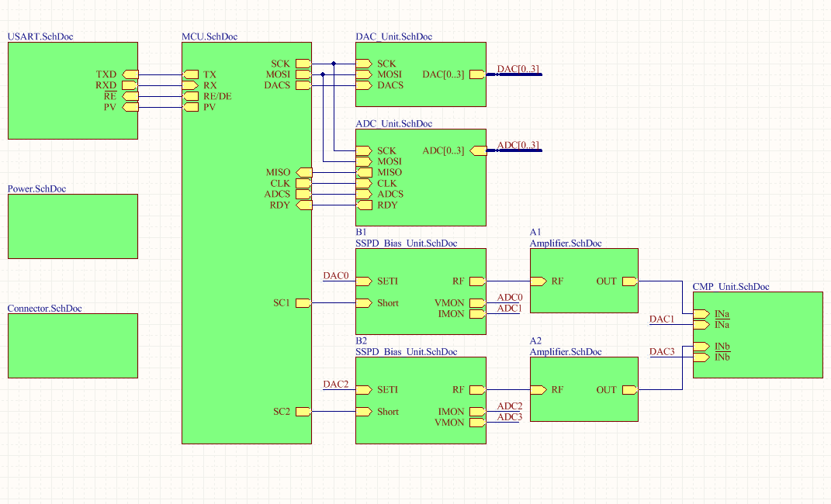Click the ADC3 net label
This screenshot has height=504, width=831.
click(x=510, y=417)
